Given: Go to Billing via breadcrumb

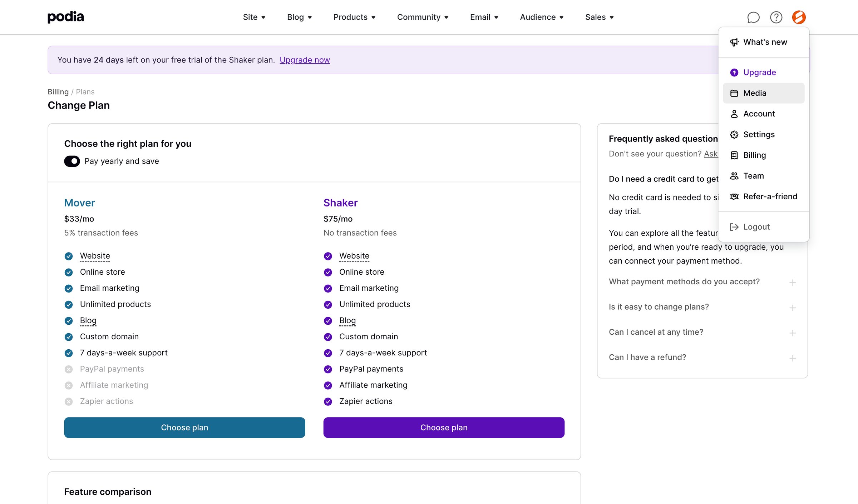Looking at the screenshot, I should point(58,92).
